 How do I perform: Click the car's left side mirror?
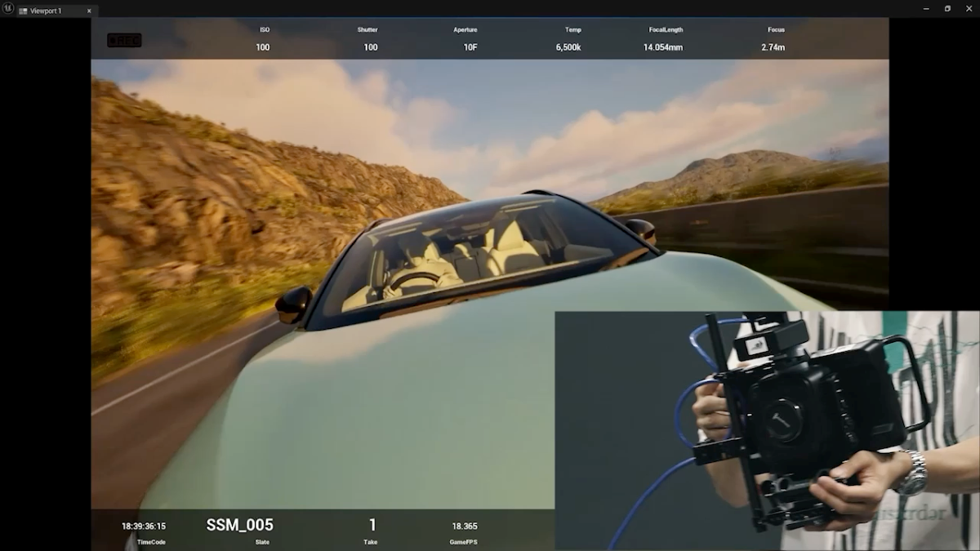tap(293, 304)
